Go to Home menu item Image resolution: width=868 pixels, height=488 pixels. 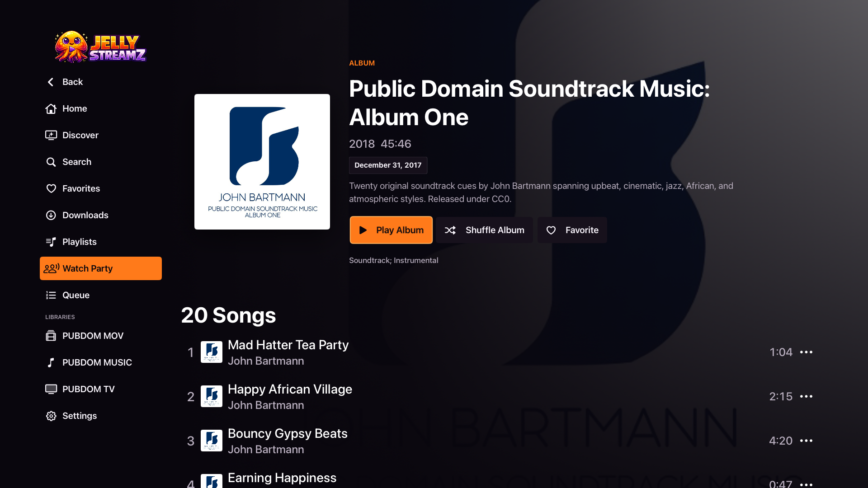pos(101,108)
